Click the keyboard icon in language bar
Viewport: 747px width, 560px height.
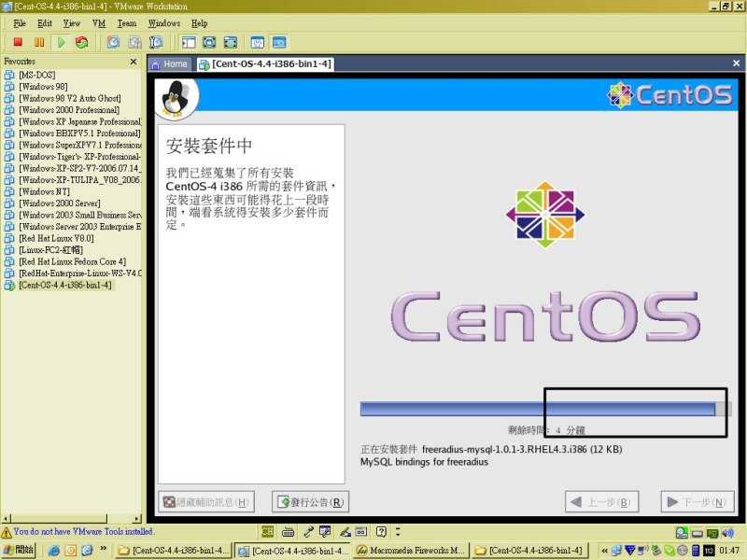coord(288,531)
